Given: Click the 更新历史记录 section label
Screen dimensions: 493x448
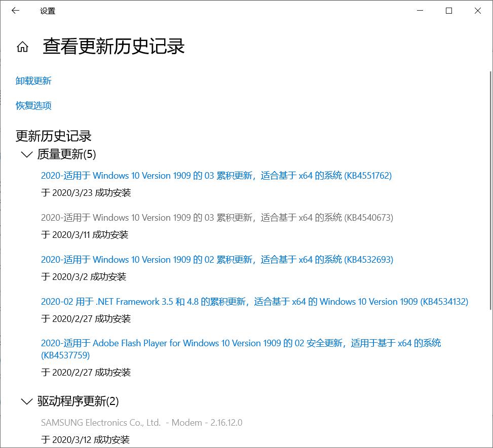Looking at the screenshot, I should [x=53, y=136].
